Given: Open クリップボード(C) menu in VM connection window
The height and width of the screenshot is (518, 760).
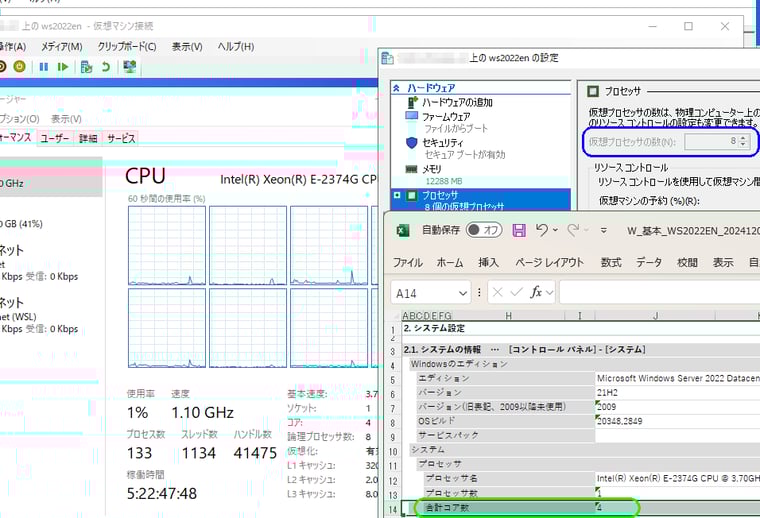Looking at the screenshot, I should 127,47.
